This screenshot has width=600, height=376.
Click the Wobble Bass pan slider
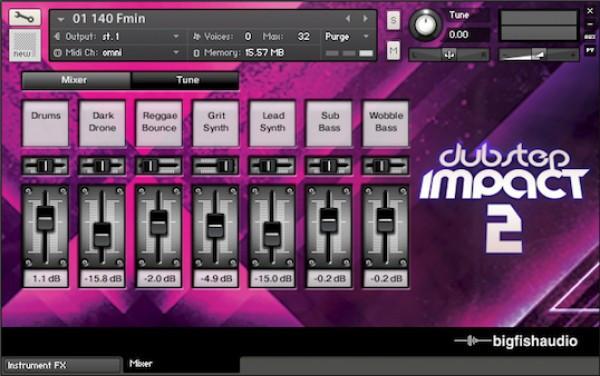coord(386,166)
